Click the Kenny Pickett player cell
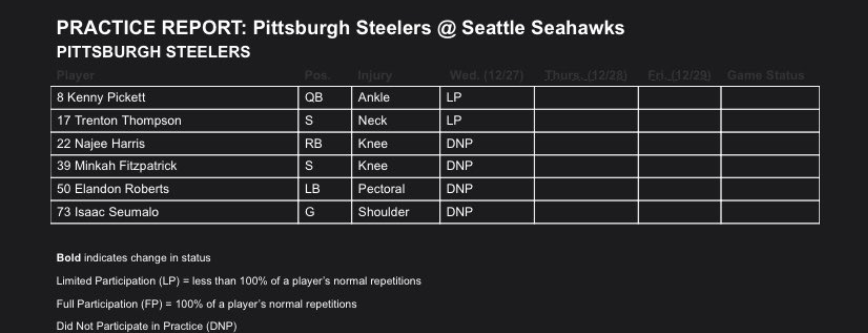The width and height of the screenshot is (868, 333). click(101, 97)
